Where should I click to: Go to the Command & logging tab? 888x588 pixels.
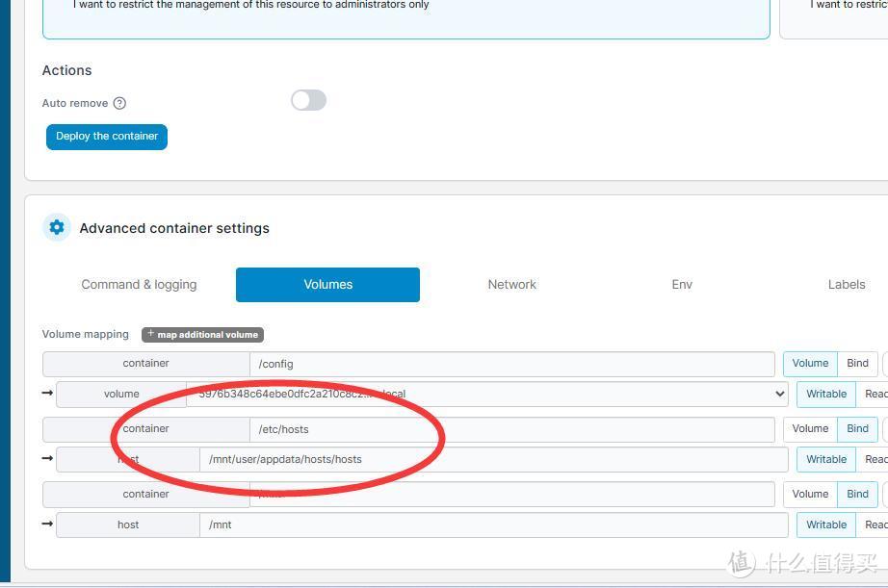click(x=139, y=284)
